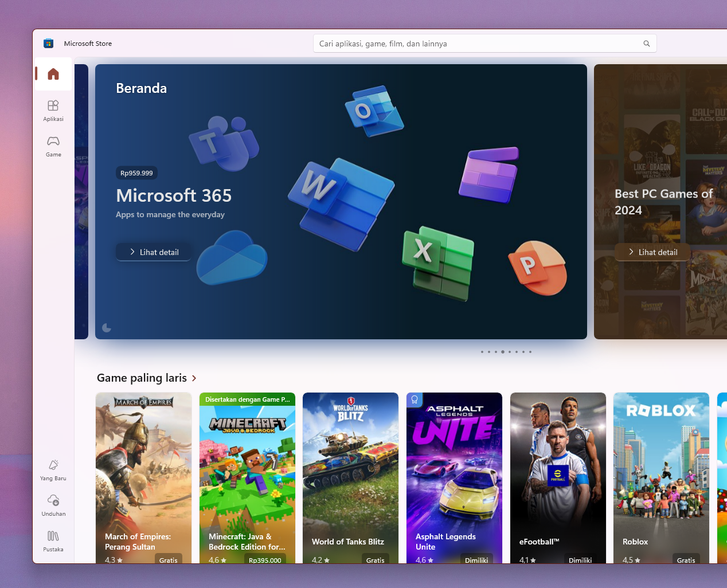Open the Game section in sidebar
Viewport: 727px width, 588px height.
click(53, 146)
